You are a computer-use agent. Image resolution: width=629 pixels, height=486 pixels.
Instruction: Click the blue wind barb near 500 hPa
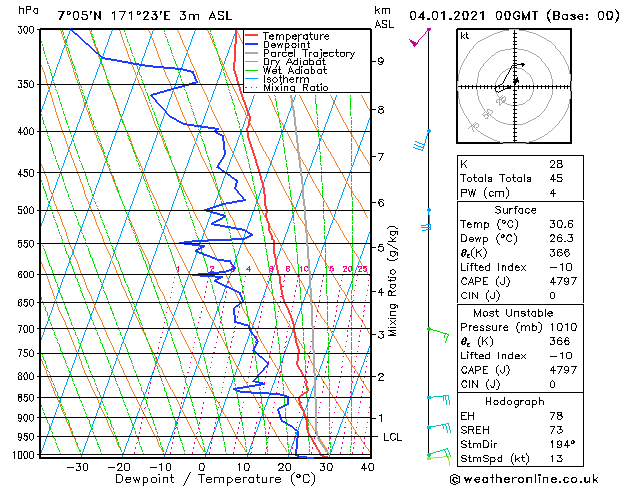[x=426, y=220]
